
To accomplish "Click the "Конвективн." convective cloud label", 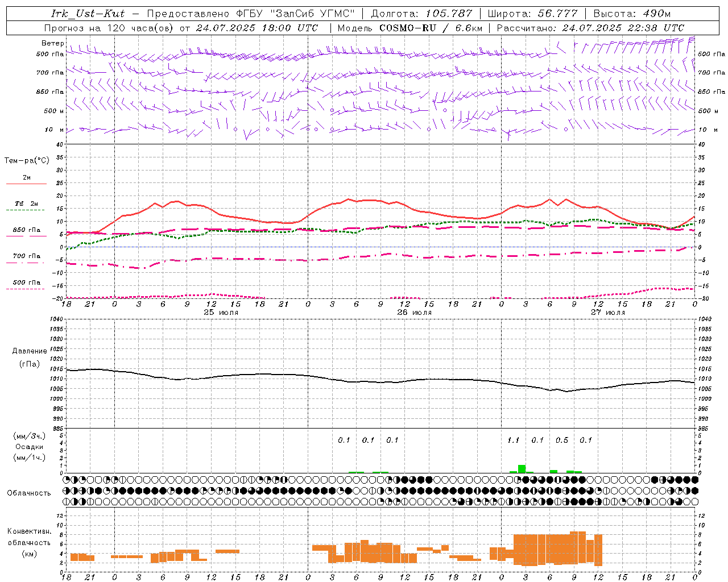I will point(30,531).
